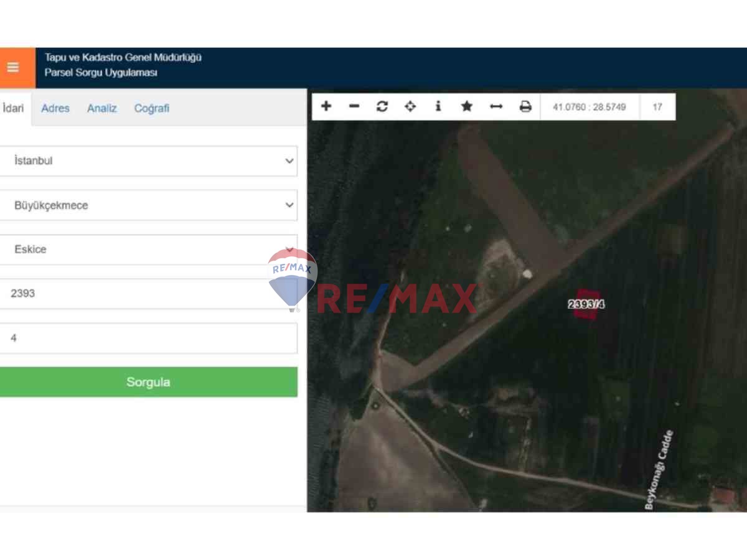The width and height of the screenshot is (747, 560).
Task: Click the parcel number field containing 4
Action: coord(148,338)
